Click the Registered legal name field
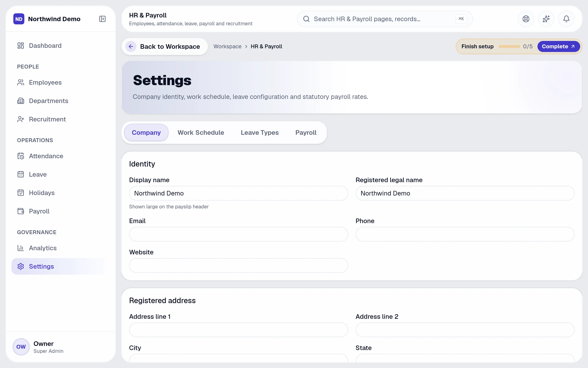 [x=465, y=193]
